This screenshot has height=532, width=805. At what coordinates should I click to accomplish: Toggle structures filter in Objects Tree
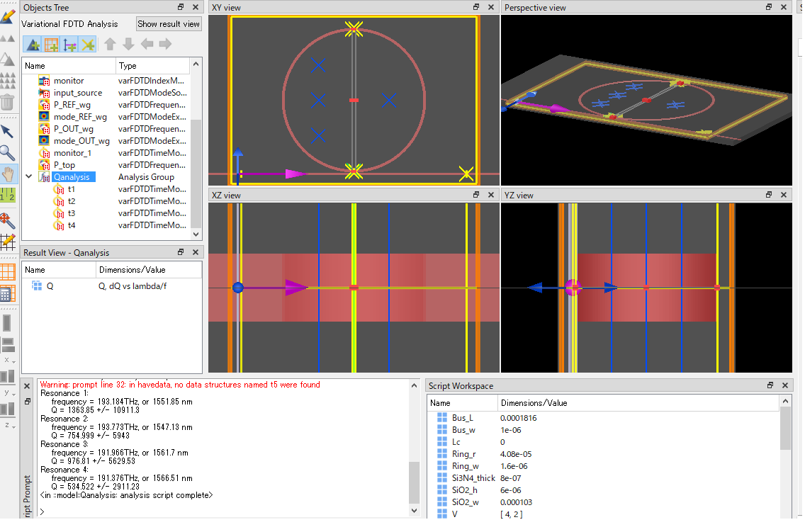pyautogui.click(x=33, y=45)
